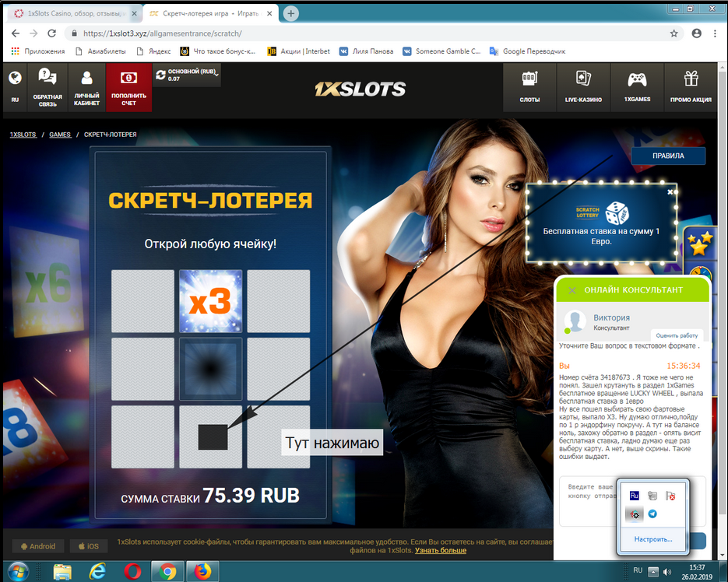This screenshot has height=582, width=728.
Task: Open Обратная связь feedback section
Action: [47, 87]
